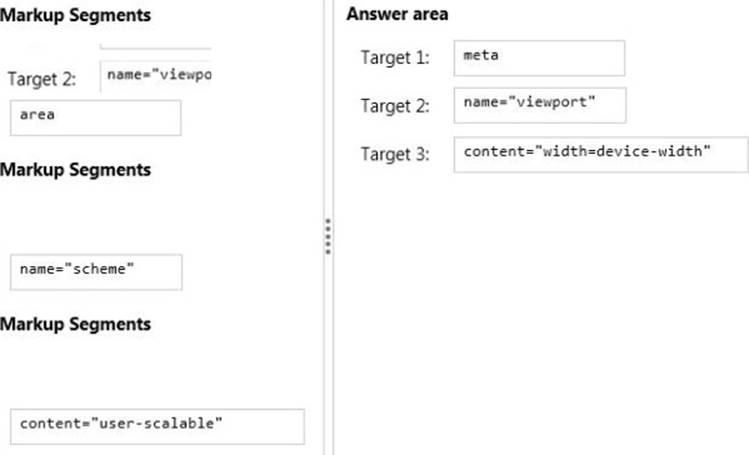Click the meta box for Target 1
This screenshot has width=749, height=455.
(x=538, y=58)
